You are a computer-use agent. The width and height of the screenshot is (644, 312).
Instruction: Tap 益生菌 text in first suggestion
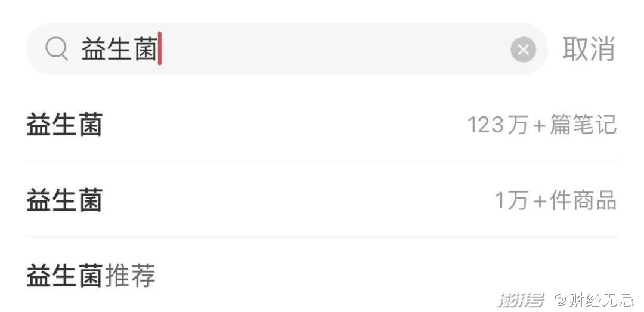64,125
